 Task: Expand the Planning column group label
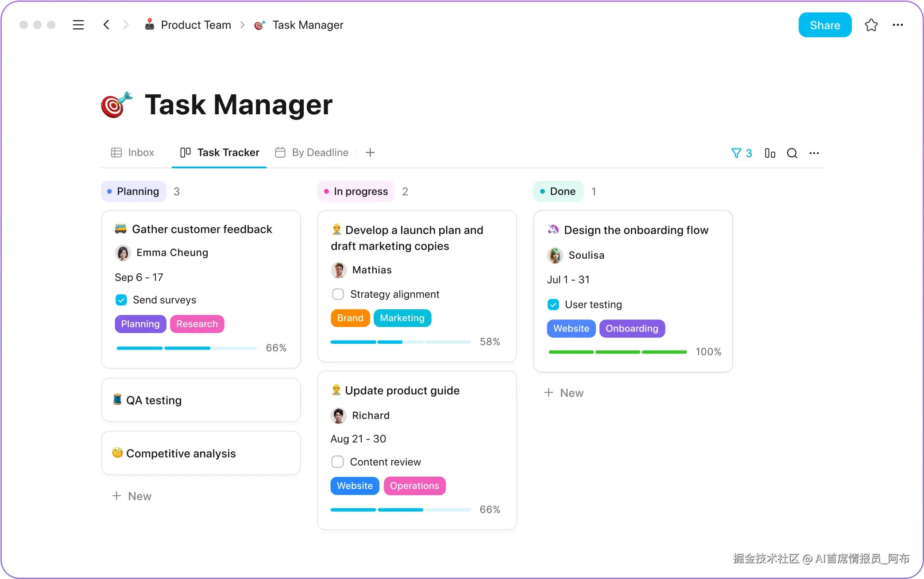click(x=134, y=191)
